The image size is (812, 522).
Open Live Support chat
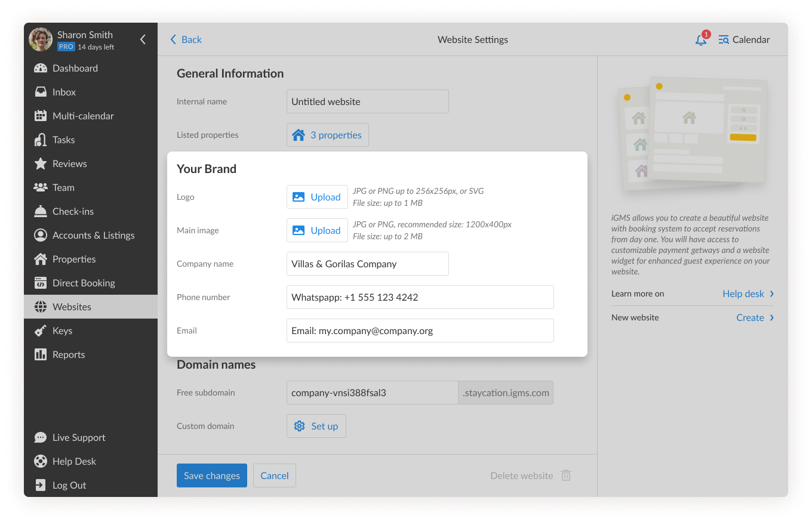click(x=78, y=437)
